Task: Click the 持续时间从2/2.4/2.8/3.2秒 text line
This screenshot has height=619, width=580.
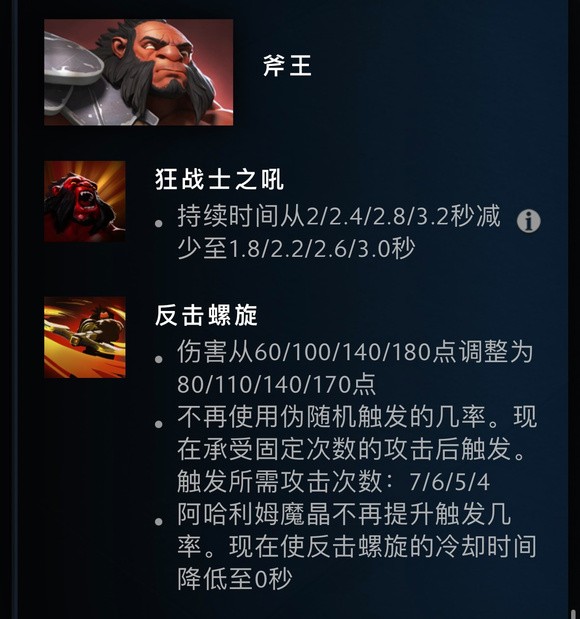Action: pos(326,216)
